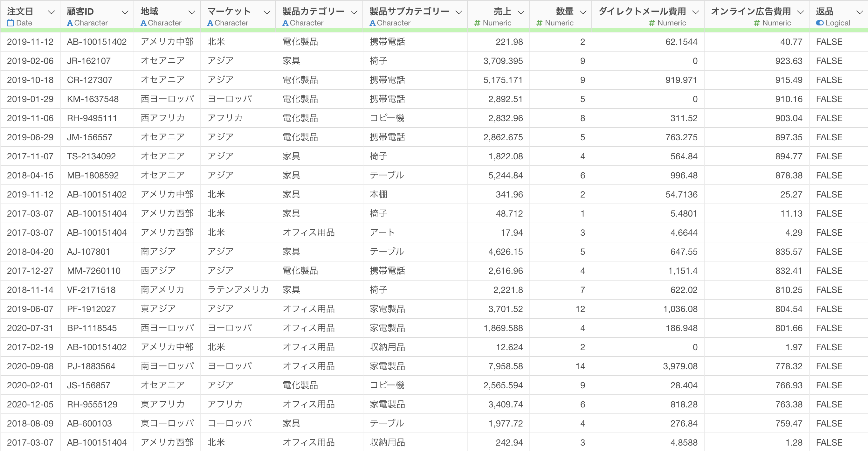The height and width of the screenshot is (451, 868).
Task: Click the Numeric hash icon under 売上
Action: point(477,23)
